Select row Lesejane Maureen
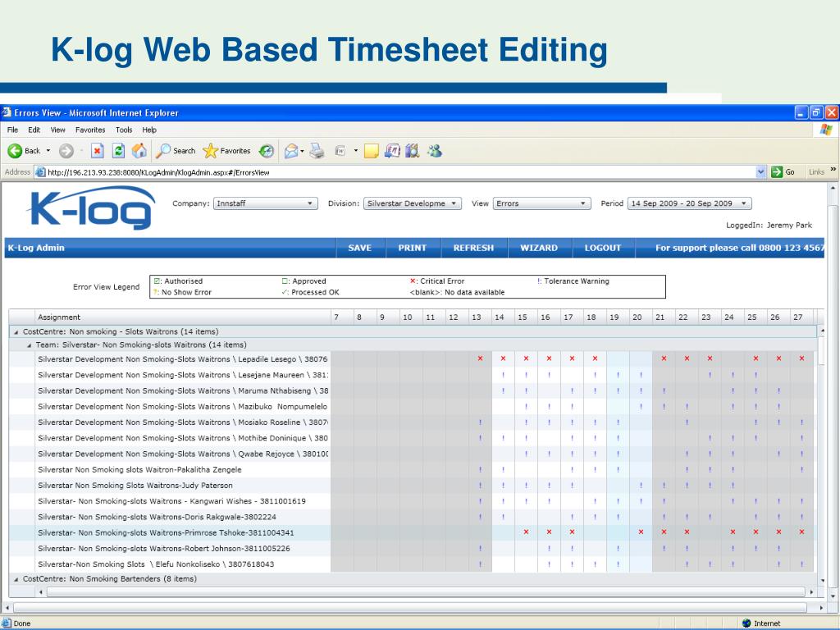840x630 pixels. click(411, 375)
